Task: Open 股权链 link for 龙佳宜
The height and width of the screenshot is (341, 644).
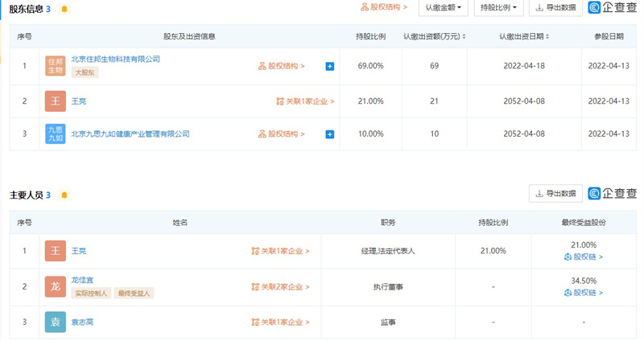Action: click(583, 293)
